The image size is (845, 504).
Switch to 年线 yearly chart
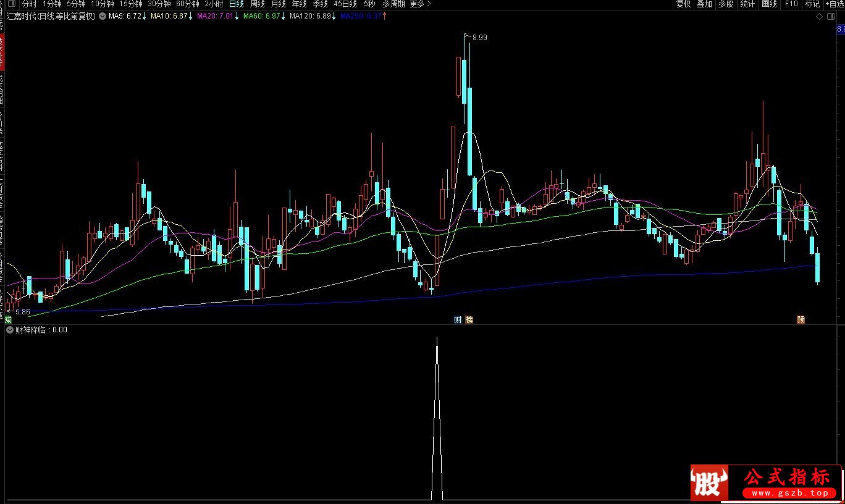(x=299, y=4)
